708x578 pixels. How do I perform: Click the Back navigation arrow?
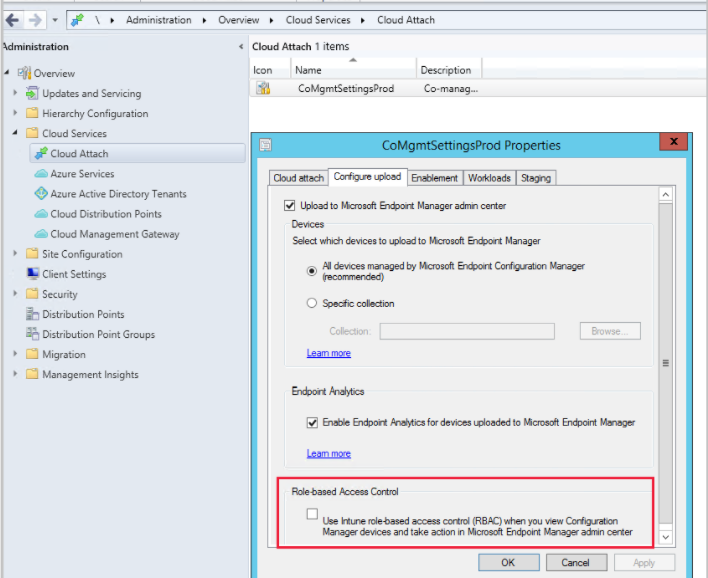tap(12, 20)
